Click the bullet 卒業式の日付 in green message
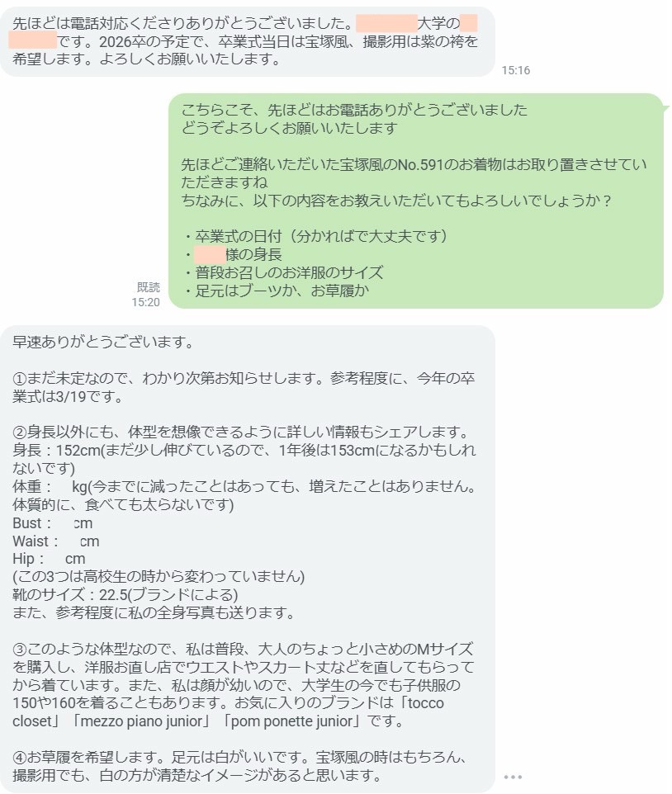The image size is (672, 794). click(x=315, y=236)
